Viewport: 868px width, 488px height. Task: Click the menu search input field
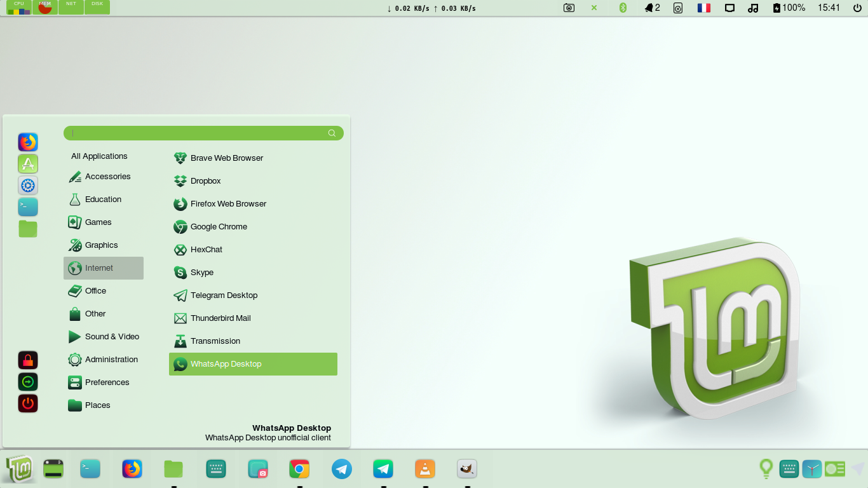[x=203, y=133]
